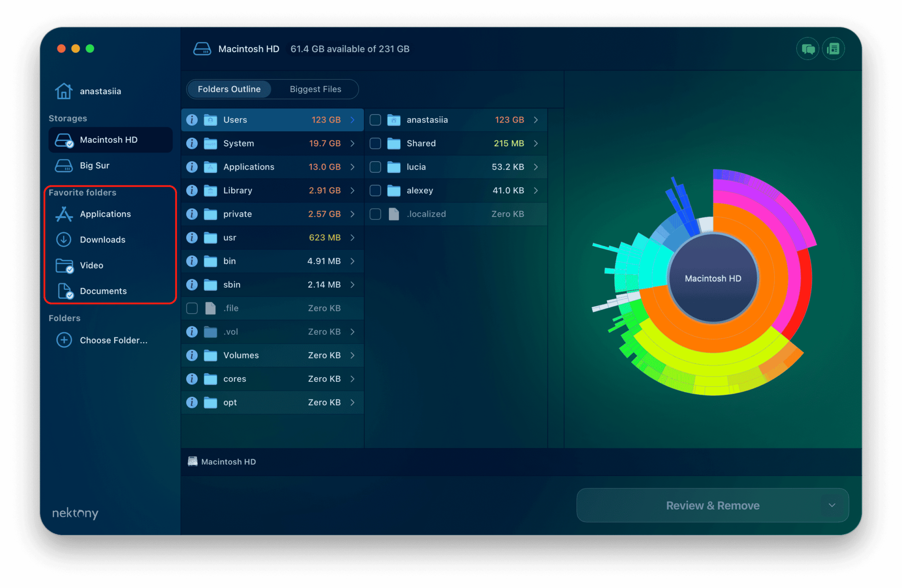Screen dimensions: 902x588
Task: Expand the Review & Remove dropdown arrow
Action: (x=832, y=505)
